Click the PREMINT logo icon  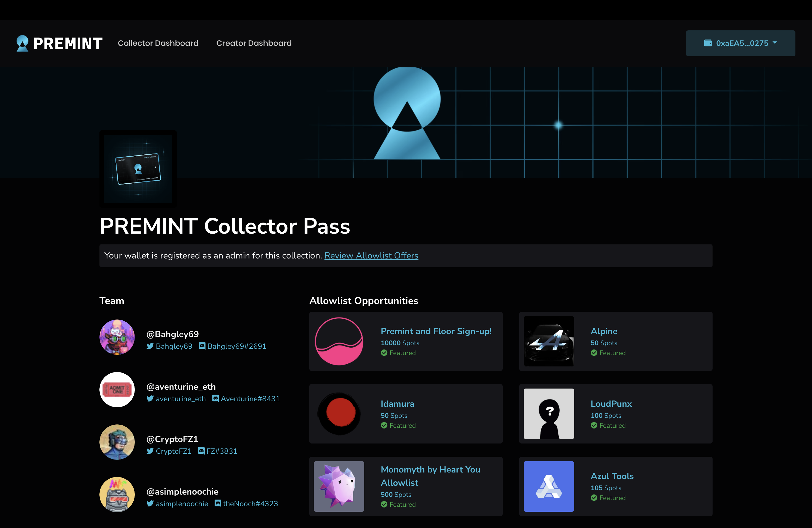[x=23, y=43]
